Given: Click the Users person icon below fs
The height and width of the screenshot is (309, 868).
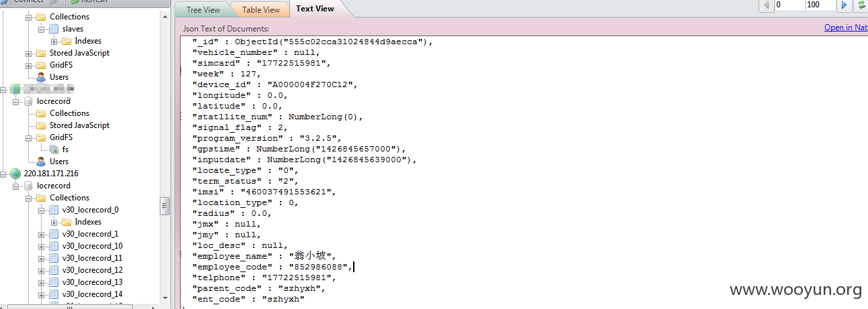Looking at the screenshot, I should point(42,162).
